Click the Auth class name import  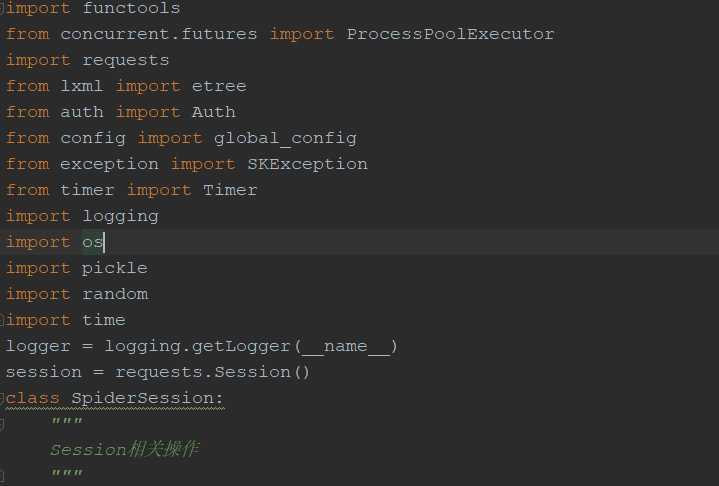click(213, 112)
